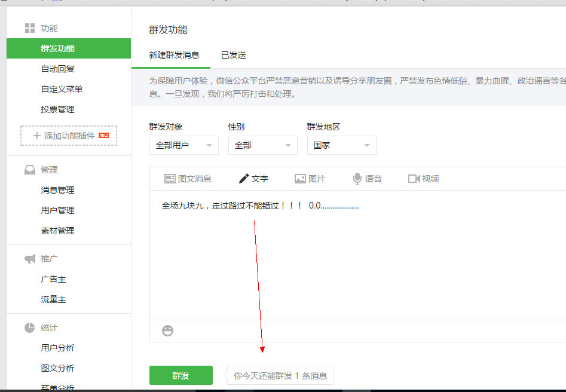Image resolution: width=566 pixels, height=392 pixels.
Task: Click 添加功能插件 add plugin button
Action: pos(69,136)
